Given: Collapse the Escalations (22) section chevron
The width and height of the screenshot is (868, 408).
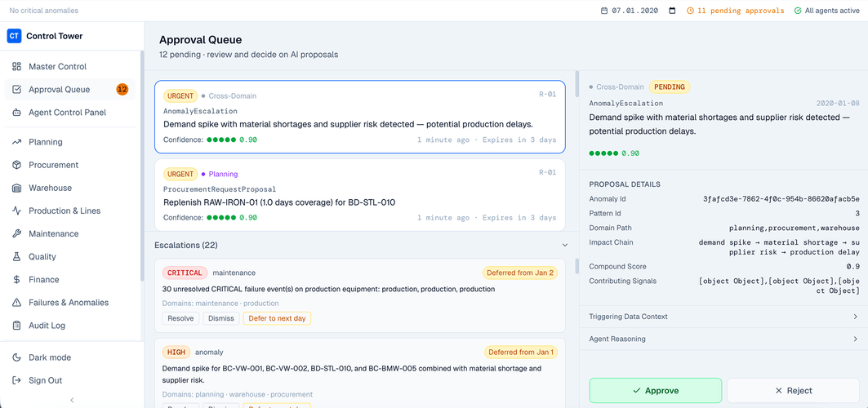Looking at the screenshot, I should (x=564, y=244).
